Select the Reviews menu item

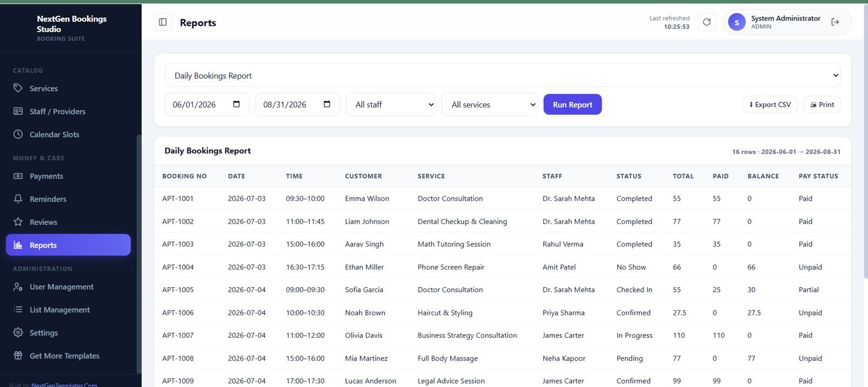pos(68,222)
